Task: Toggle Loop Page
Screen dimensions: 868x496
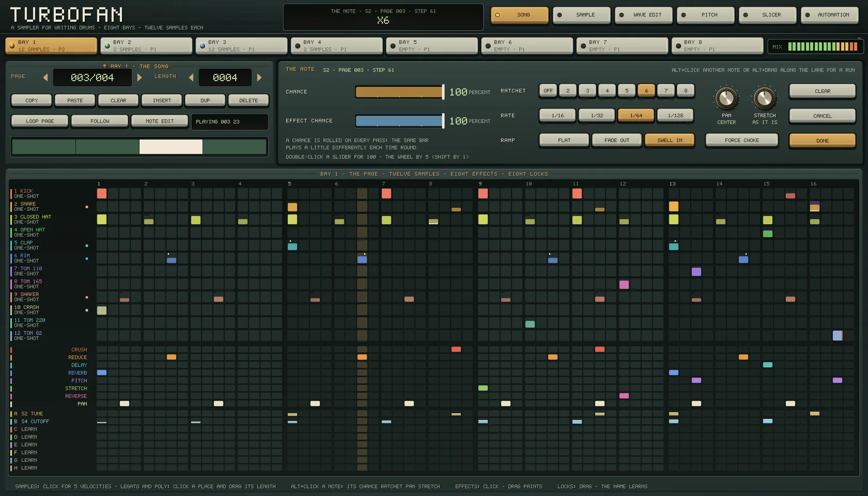Action: click(40, 121)
